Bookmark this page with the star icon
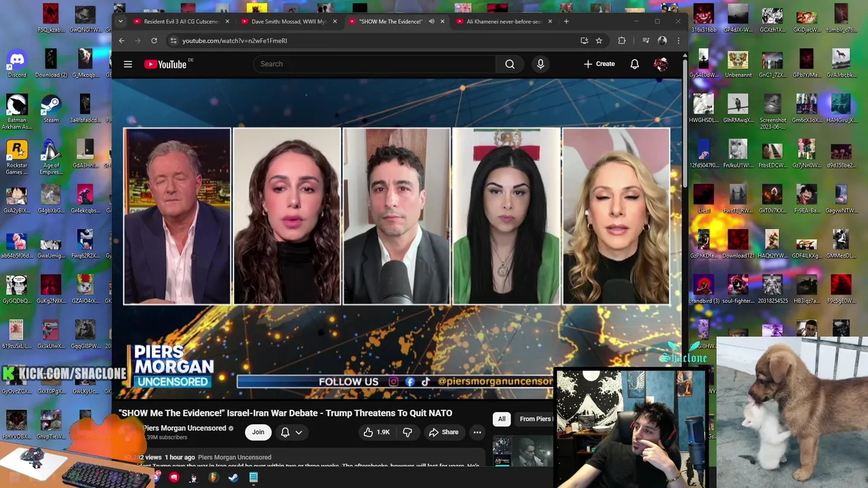This screenshot has width=868, height=488. coord(599,41)
